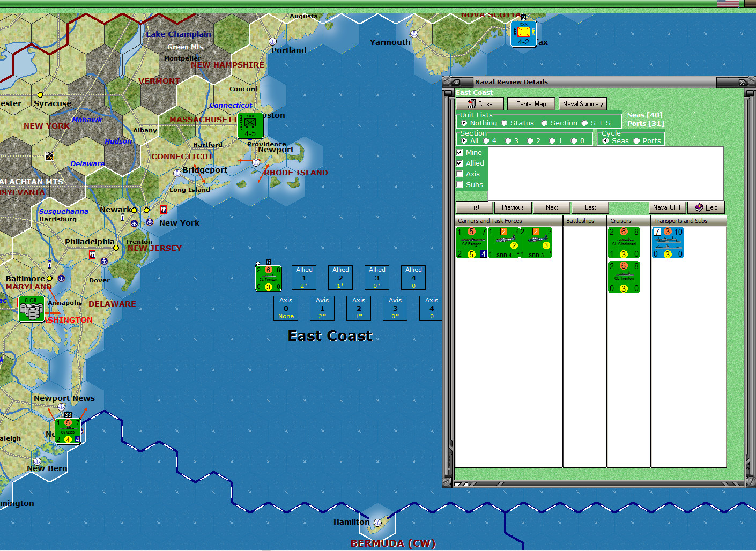Image resolution: width=756 pixels, height=551 pixels.
Task: Select the SBD-3 aircraft counter
Action: point(536,242)
